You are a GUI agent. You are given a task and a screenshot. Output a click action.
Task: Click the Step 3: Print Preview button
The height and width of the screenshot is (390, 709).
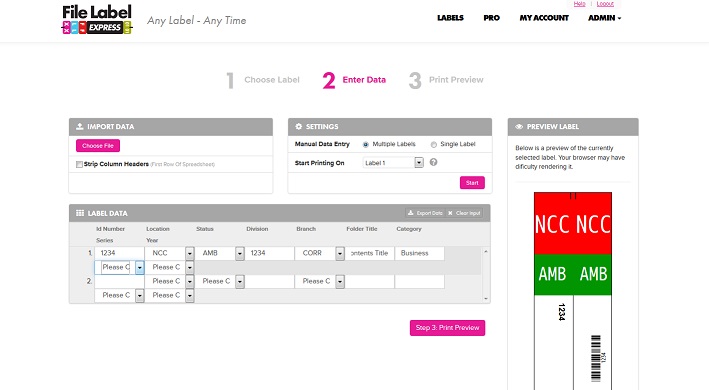click(447, 328)
